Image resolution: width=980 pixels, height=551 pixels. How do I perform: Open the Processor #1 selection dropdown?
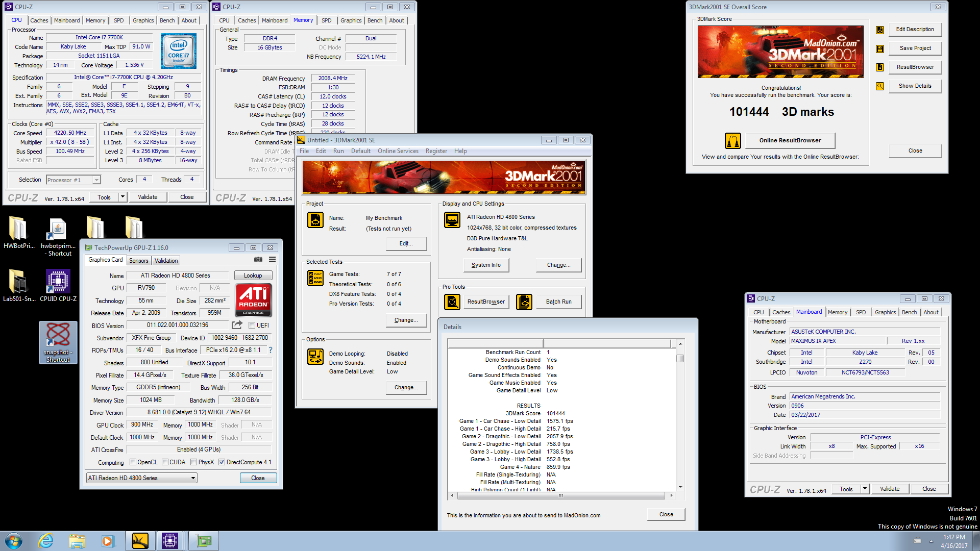(73, 180)
